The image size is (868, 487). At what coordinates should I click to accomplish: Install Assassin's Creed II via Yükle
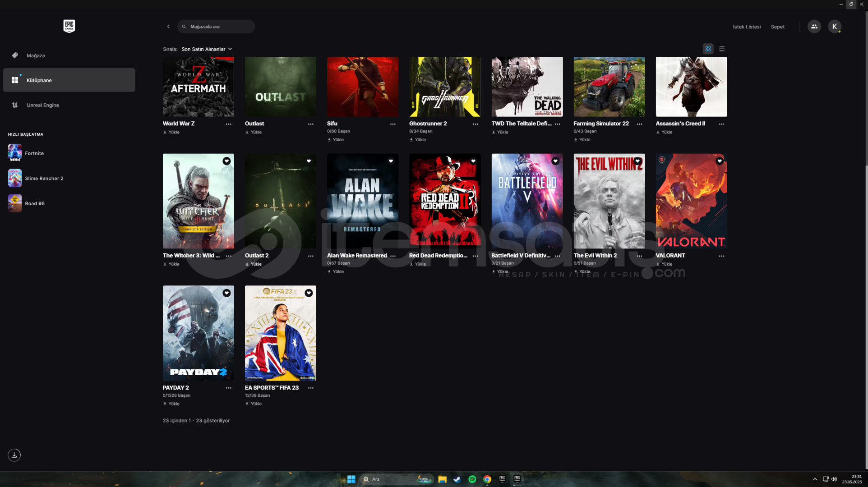[x=664, y=133]
